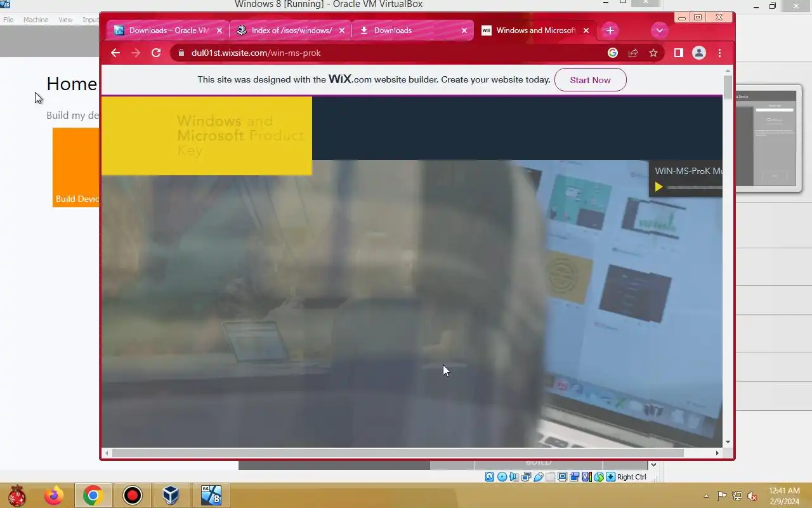Click the Windows 8 VM taskbar icon
Screen dimensions: 812x508
211,495
